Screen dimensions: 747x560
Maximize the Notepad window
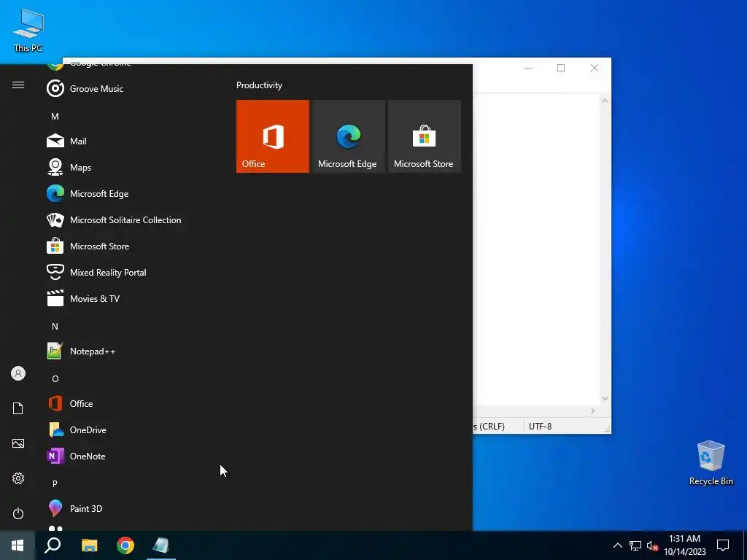point(561,68)
